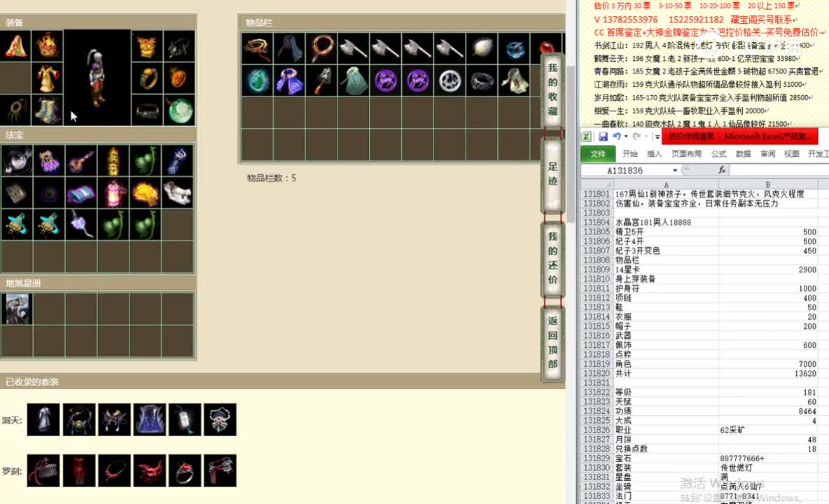Open the Undo history dropdown arrow
The image size is (829, 504).
coord(626,136)
